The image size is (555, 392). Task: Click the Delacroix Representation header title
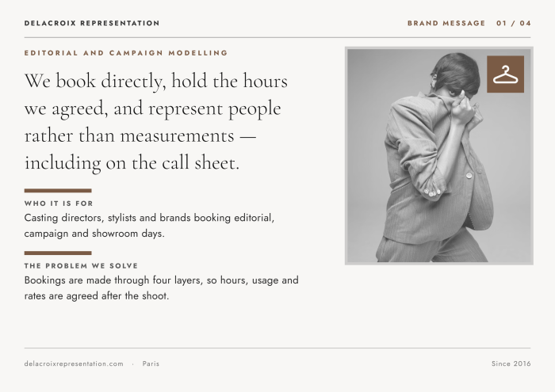pos(92,23)
